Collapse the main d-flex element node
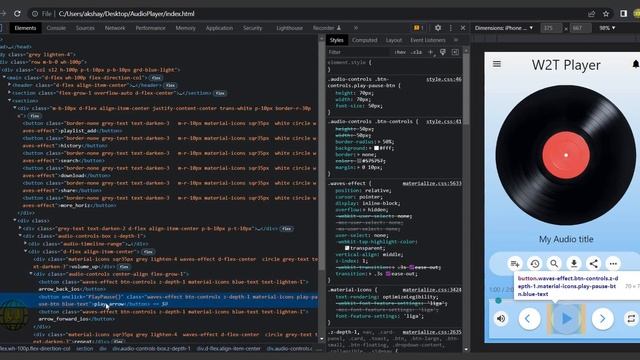Viewport: 640px width, 360px height. tap(4, 77)
